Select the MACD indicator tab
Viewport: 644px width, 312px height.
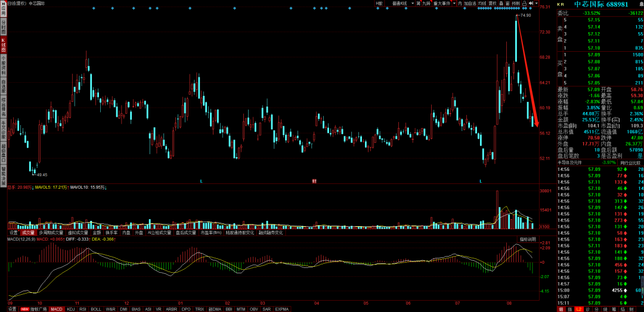coord(57,309)
